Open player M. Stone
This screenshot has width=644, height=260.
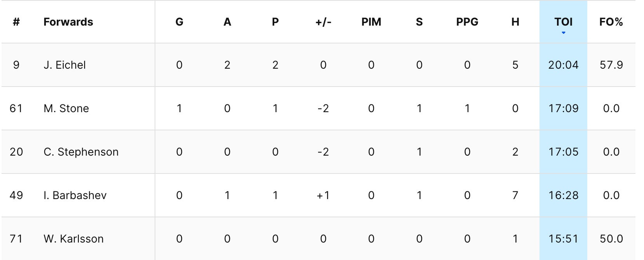66,108
